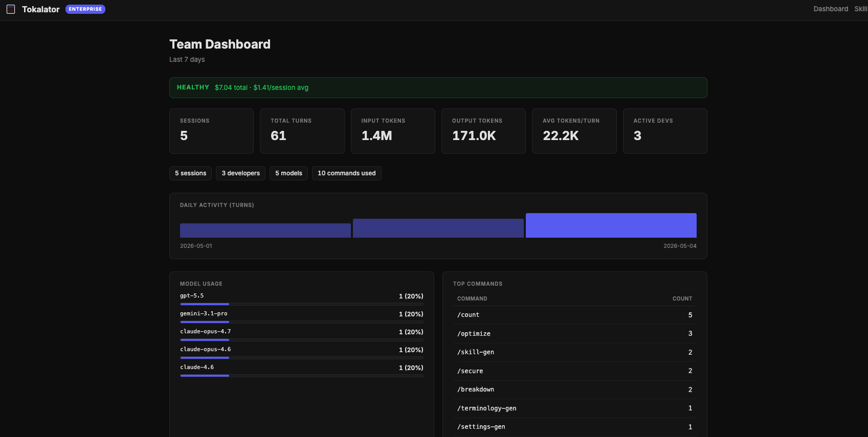This screenshot has height=437, width=868.
Task: Click the ENTERPRISE badge
Action: pos(85,9)
